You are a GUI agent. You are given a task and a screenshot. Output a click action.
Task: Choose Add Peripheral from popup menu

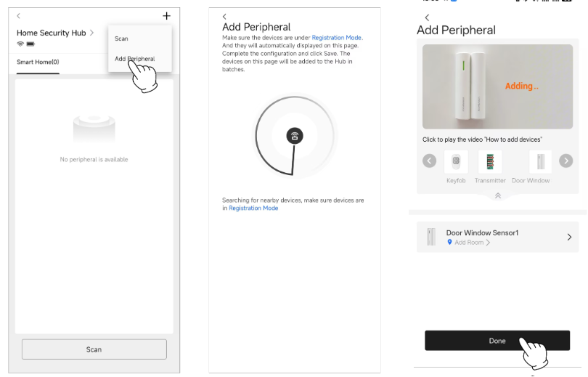[134, 59]
